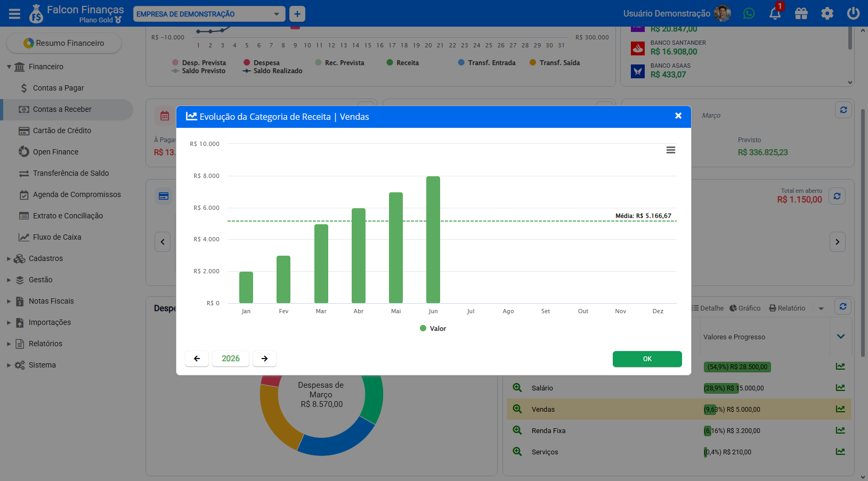Open the gift rewards icon

[x=801, y=13]
